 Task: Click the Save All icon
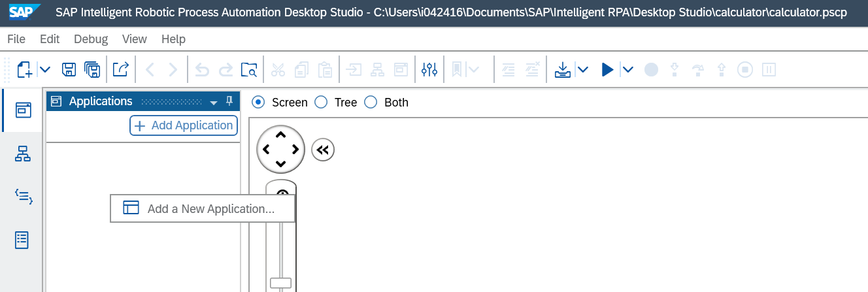pos(92,69)
